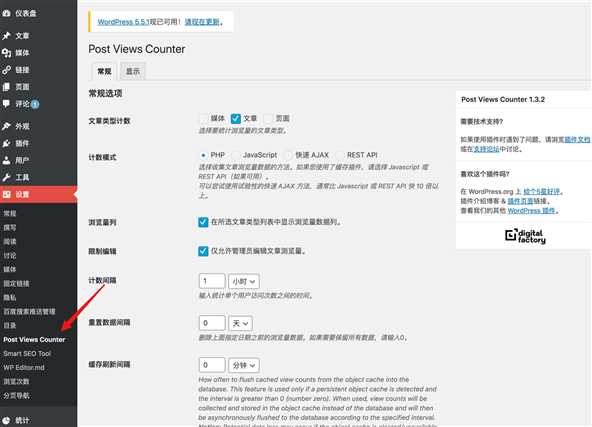This screenshot has height=427, width=592.
Task: Click the wrench icon beside 工具
Action: 6,177
